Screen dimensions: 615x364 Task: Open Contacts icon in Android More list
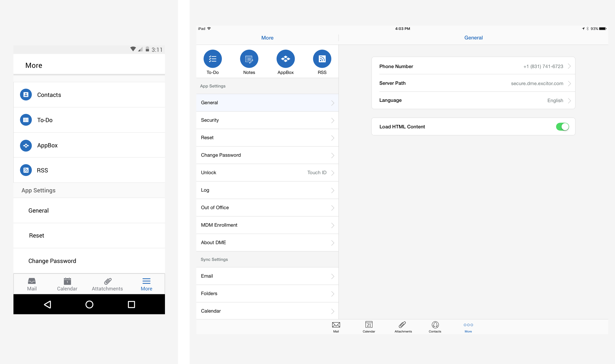[26, 95]
